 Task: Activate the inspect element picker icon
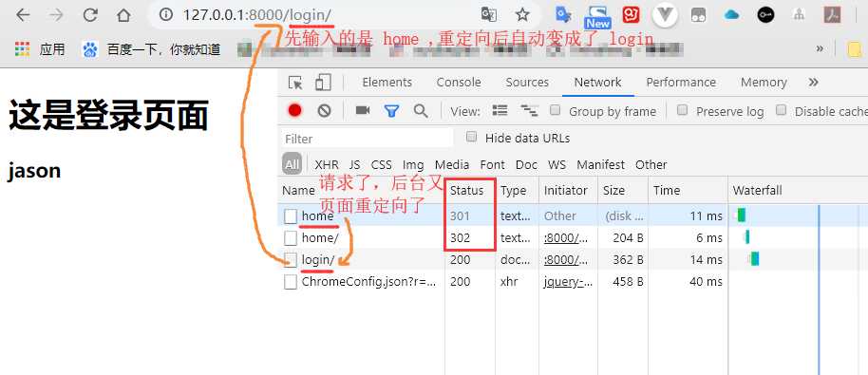coord(295,83)
